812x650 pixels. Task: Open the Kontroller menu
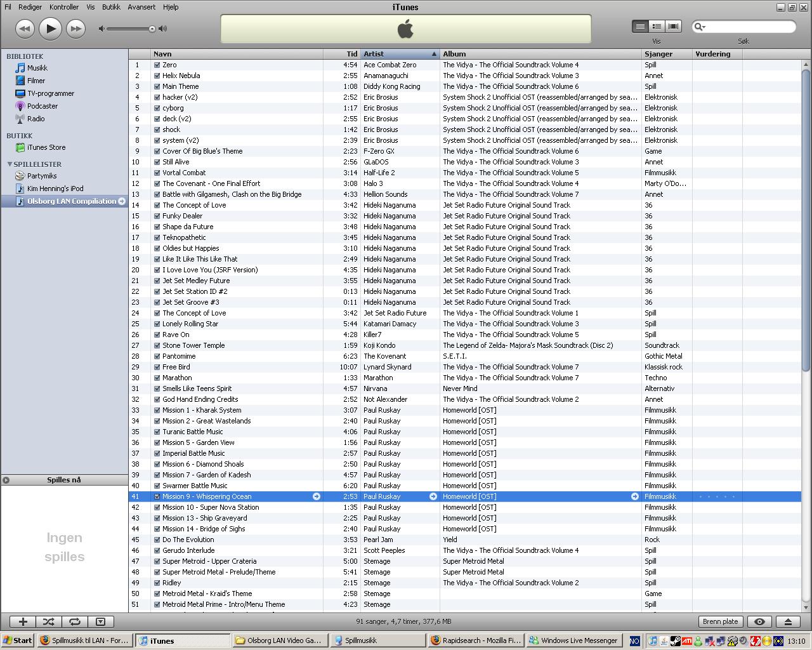64,7
